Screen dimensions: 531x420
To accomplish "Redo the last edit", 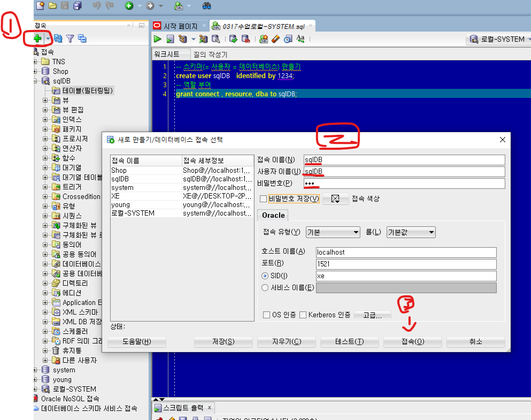I will point(110,5).
